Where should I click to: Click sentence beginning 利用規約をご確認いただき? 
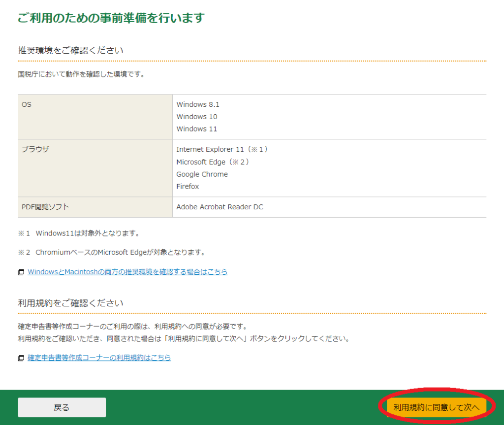(184, 338)
